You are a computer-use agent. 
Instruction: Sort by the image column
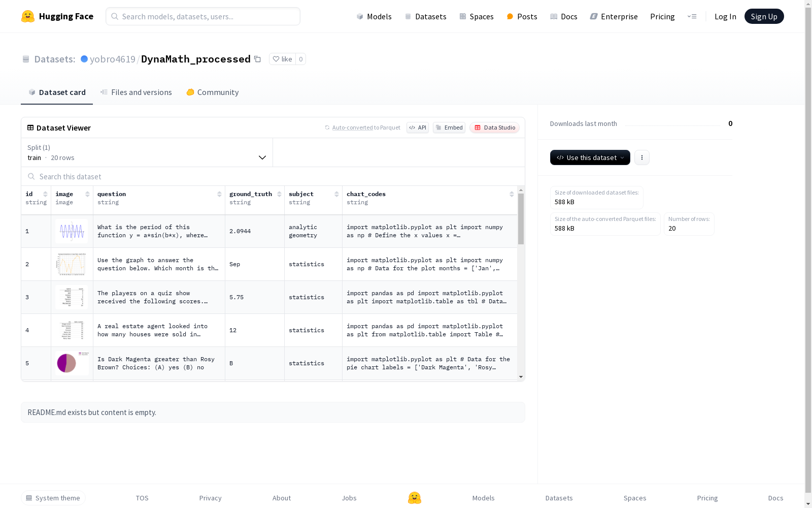(87, 194)
